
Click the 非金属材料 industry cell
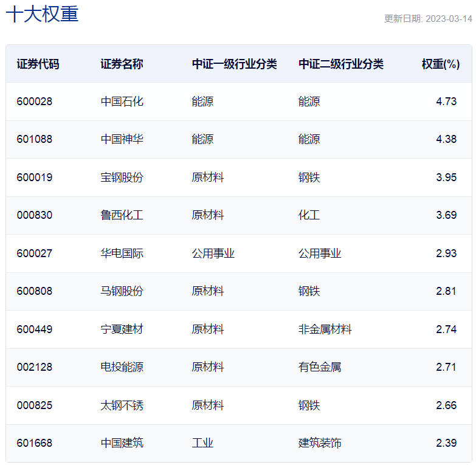(325, 329)
